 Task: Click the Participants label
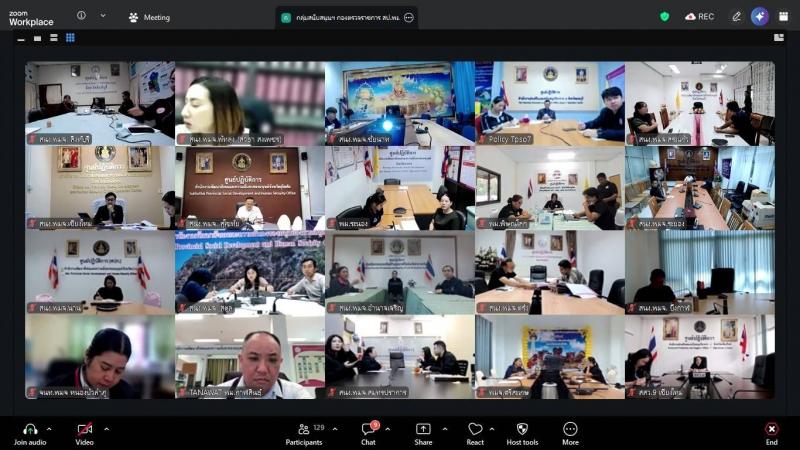point(304,442)
